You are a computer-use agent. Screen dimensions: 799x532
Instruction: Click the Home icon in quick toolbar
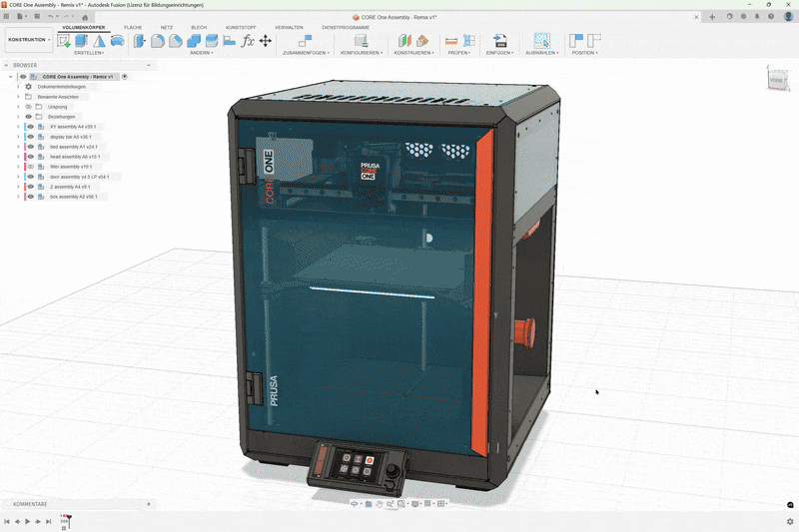tap(85, 17)
